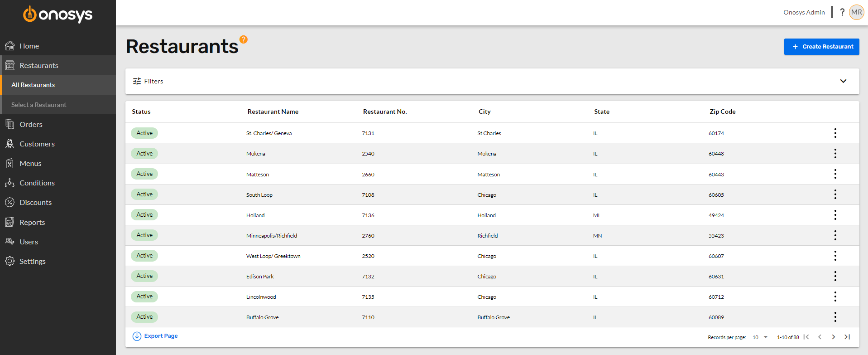This screenshot has height=355, width=868.
Task: Go to the next page arrow
Action: point(834,337)
